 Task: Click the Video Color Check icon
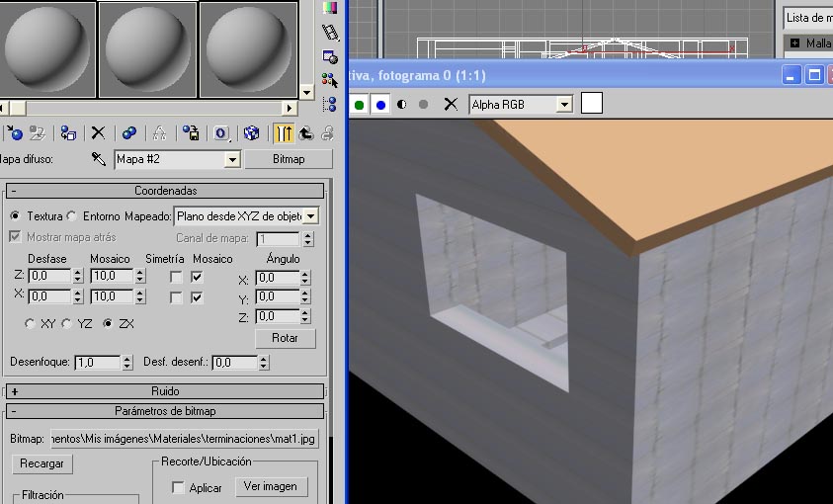pos(330,8)
